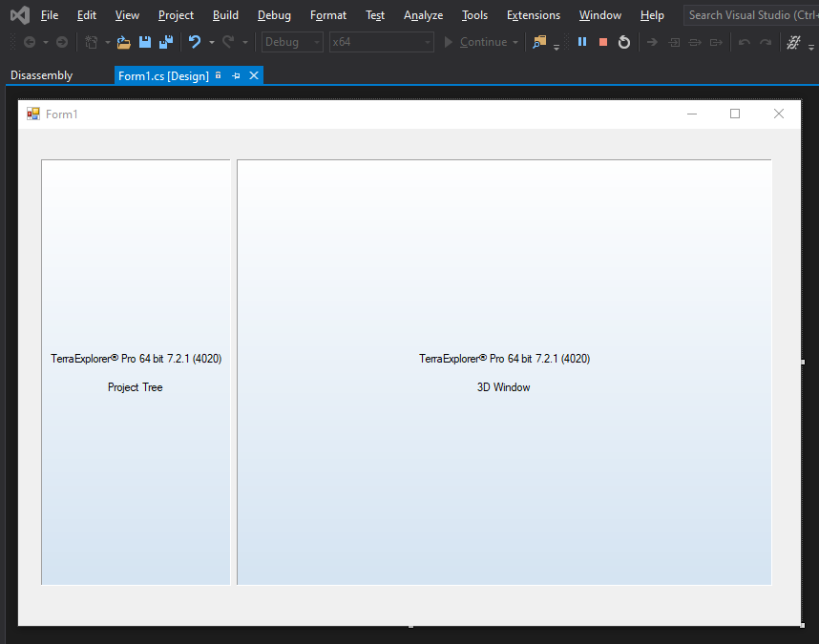Open the x64 platform dropdown

click(x=381, y=42)
